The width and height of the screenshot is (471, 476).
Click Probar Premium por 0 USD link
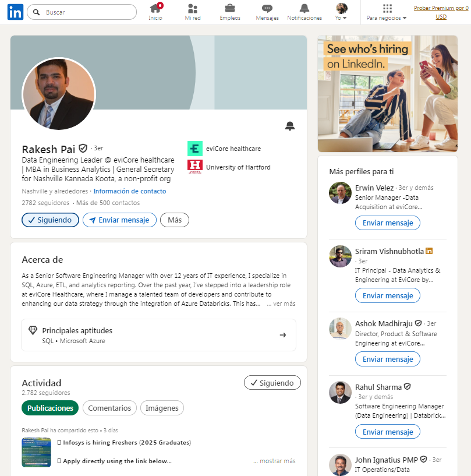pyautogui.click(x=441, y=12)
